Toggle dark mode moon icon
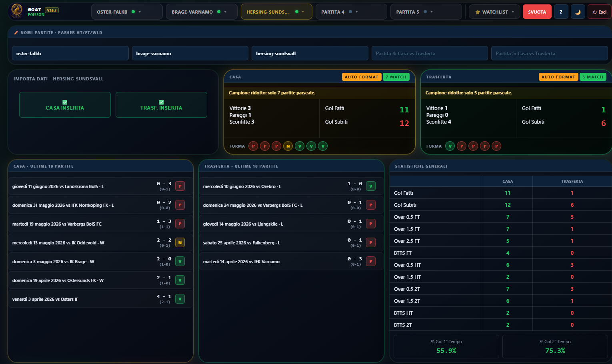 click(578, 12)
